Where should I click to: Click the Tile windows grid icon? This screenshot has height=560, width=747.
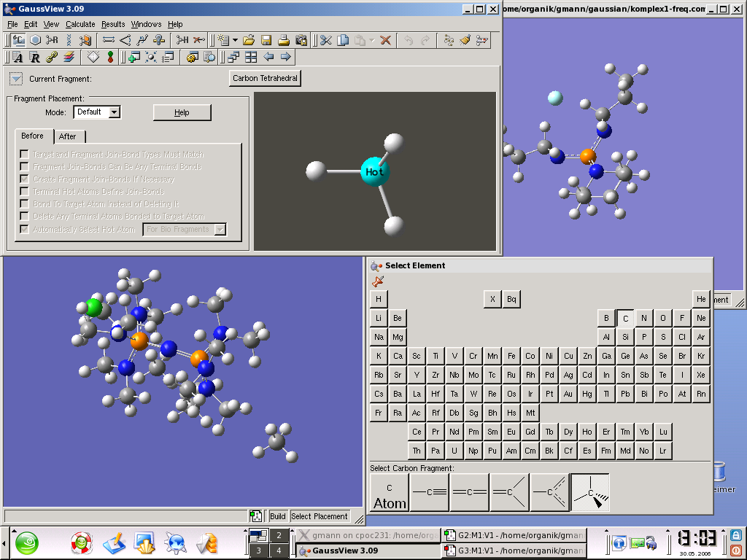click(251, 57)
